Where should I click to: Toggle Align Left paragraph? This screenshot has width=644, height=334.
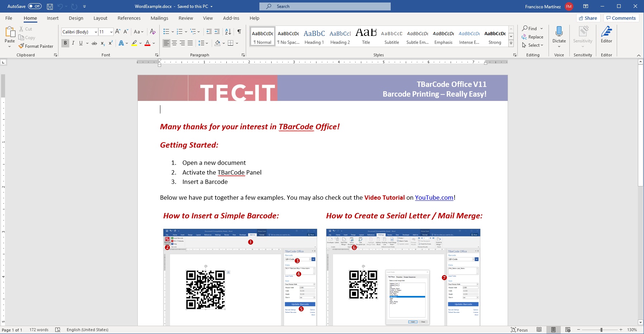point(166,43)
